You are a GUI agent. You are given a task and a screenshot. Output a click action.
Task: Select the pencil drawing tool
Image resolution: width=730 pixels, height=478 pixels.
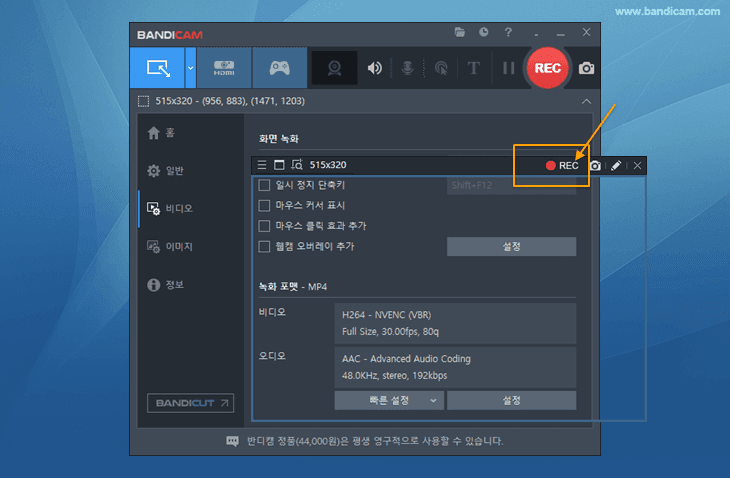616,165
